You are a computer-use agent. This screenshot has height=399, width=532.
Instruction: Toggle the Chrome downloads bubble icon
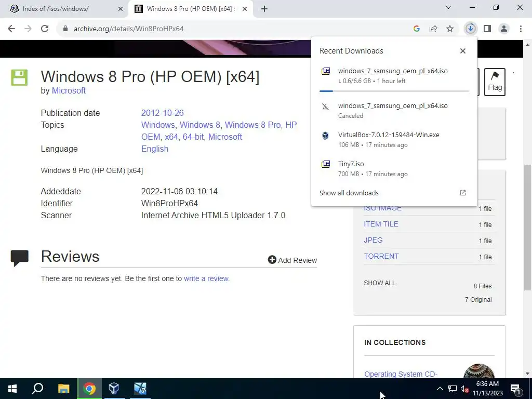[471, 29]
